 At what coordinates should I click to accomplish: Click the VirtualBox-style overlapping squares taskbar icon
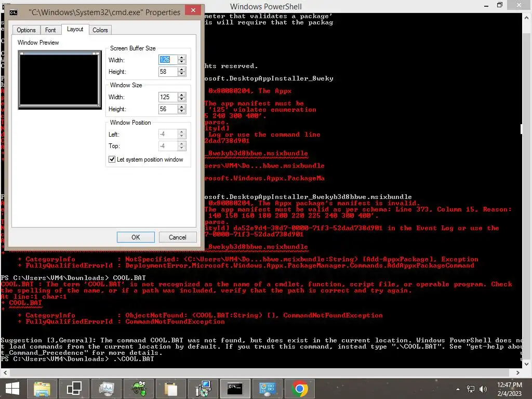coord(74,389)
